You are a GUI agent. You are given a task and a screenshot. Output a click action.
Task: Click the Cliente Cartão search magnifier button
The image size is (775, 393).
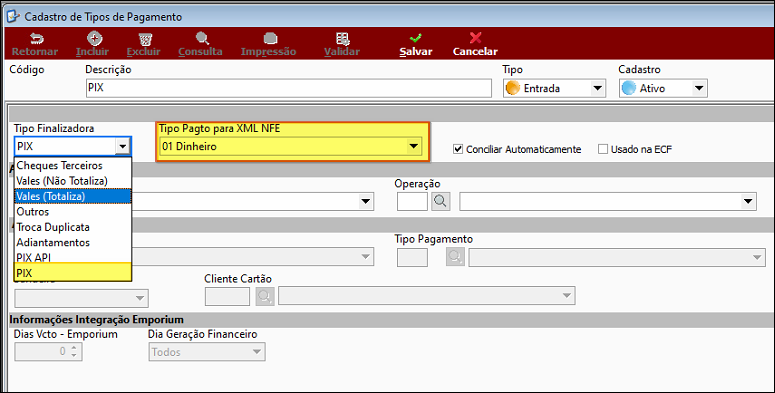click(x=265, y=296)
